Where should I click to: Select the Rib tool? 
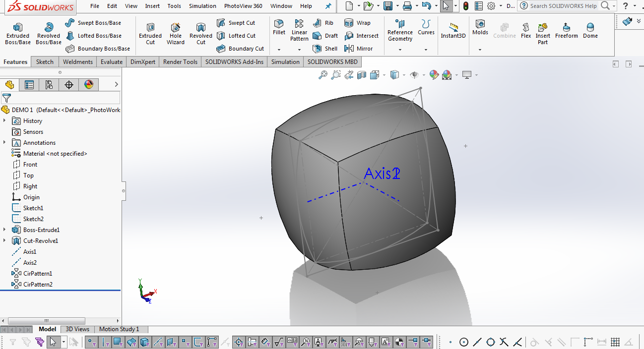pyautogui.click(x=323, y=23)
